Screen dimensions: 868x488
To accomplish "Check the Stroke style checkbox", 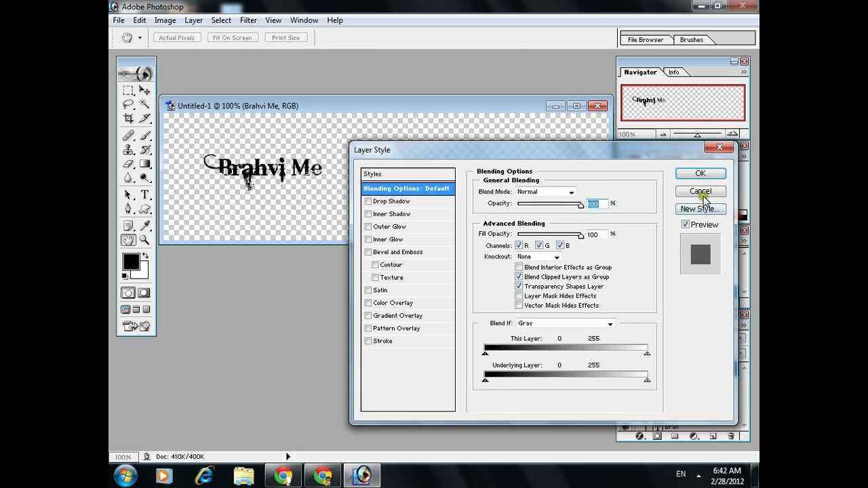I will [368, 341].
